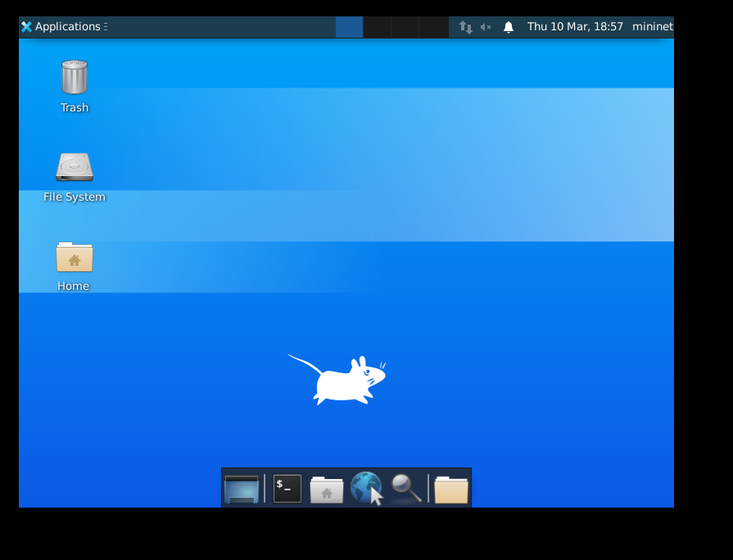This screenshot has height=560, width=733.
Task: Click the panel handle next to Applications
Action: (x=106, y=27)
